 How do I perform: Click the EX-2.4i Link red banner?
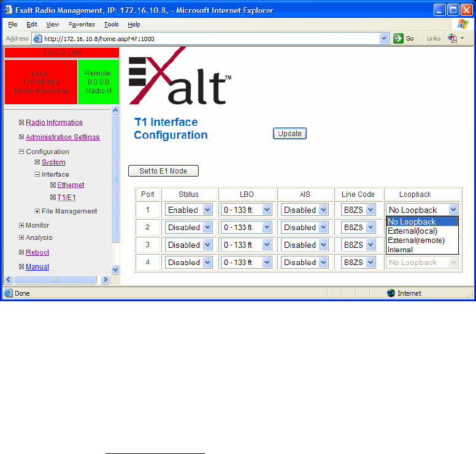point(62,53)
